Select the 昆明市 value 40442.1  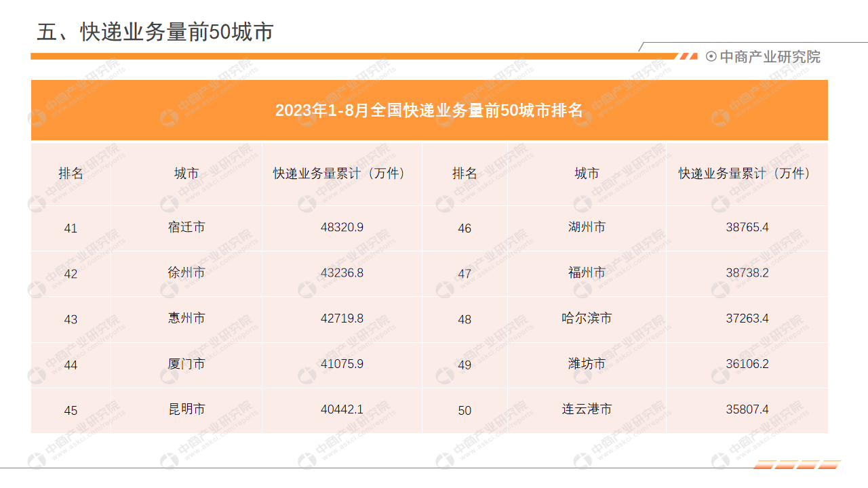342,409
